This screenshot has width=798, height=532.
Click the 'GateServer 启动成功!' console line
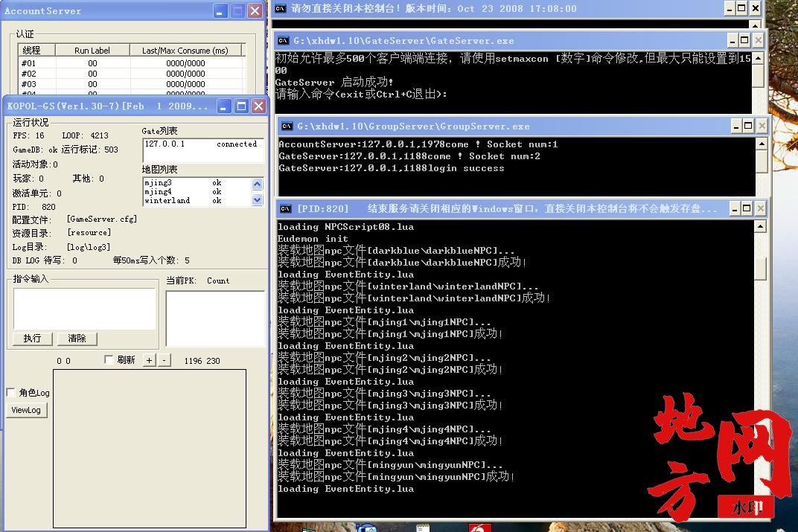[334, 82]
